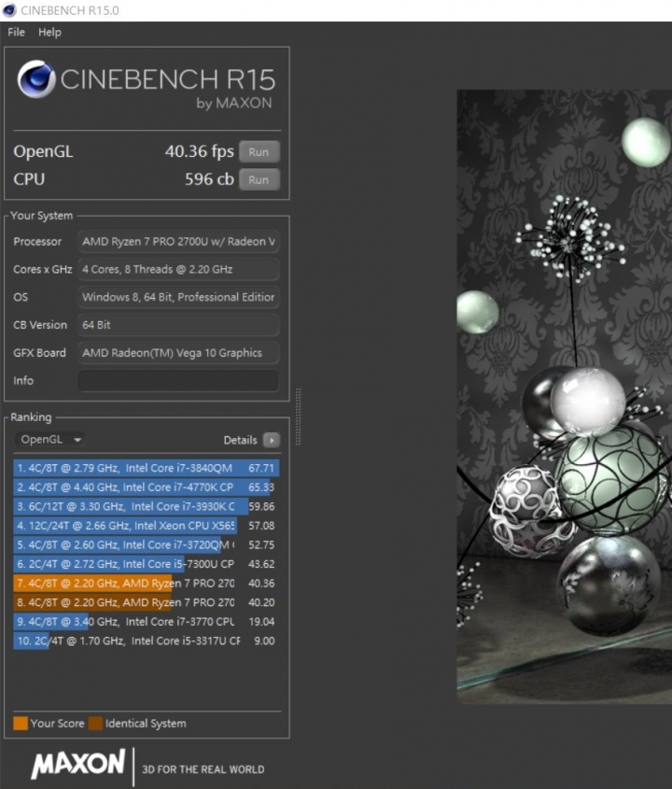Select ranking row 9 Intel Core i7-3770

tap(146, 622)
